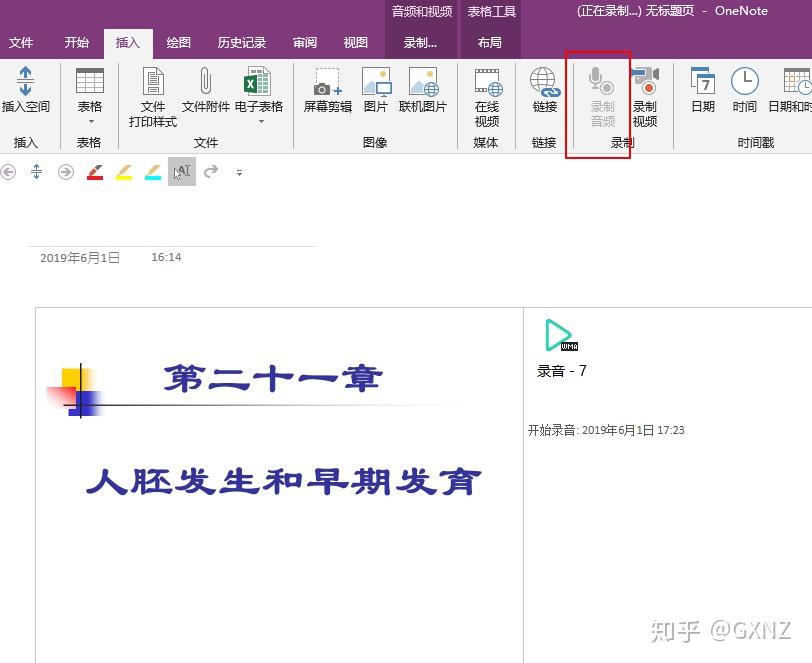Toggle the yellow highlighter pen
This screenshot has height=663, width=812.
pyautogui.click(x=124, y=172)
